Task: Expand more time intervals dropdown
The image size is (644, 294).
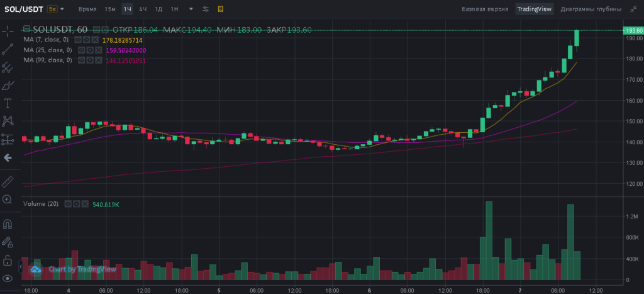Action: (191, 10)
